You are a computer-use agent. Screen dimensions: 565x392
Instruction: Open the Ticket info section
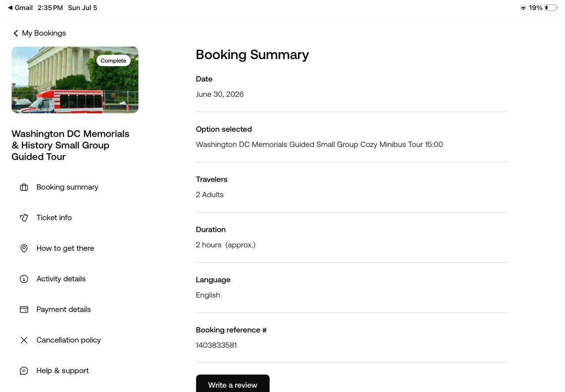point(54,217)
